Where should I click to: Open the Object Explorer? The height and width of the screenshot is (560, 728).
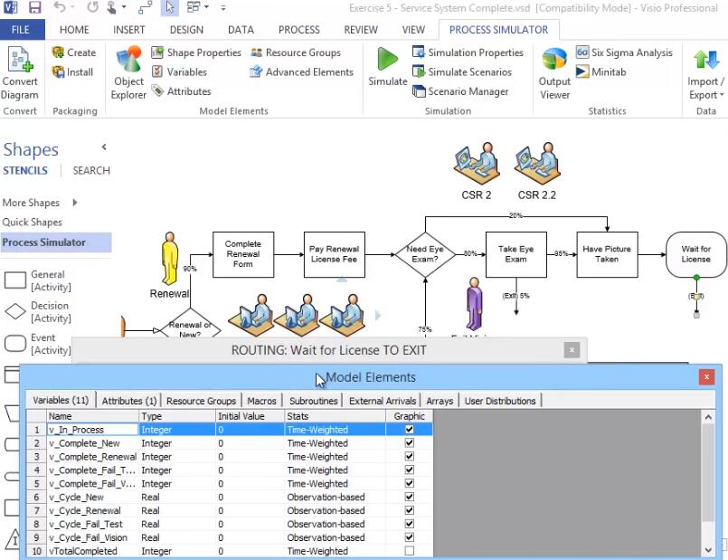128,73
